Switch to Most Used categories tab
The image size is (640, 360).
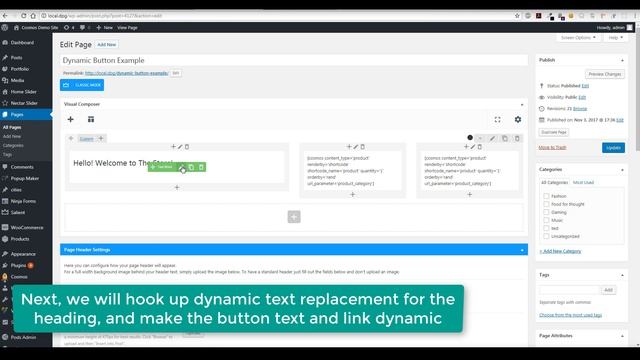pos(583,182)
